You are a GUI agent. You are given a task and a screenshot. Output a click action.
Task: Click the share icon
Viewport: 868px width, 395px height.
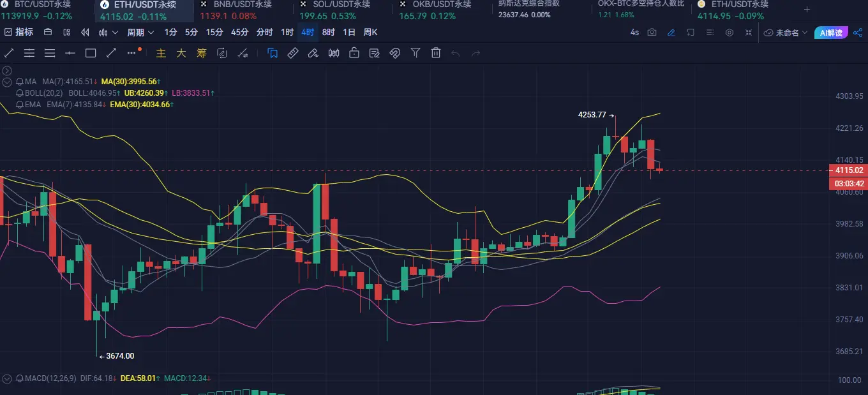pyautogui.click(x=858, y=32)
